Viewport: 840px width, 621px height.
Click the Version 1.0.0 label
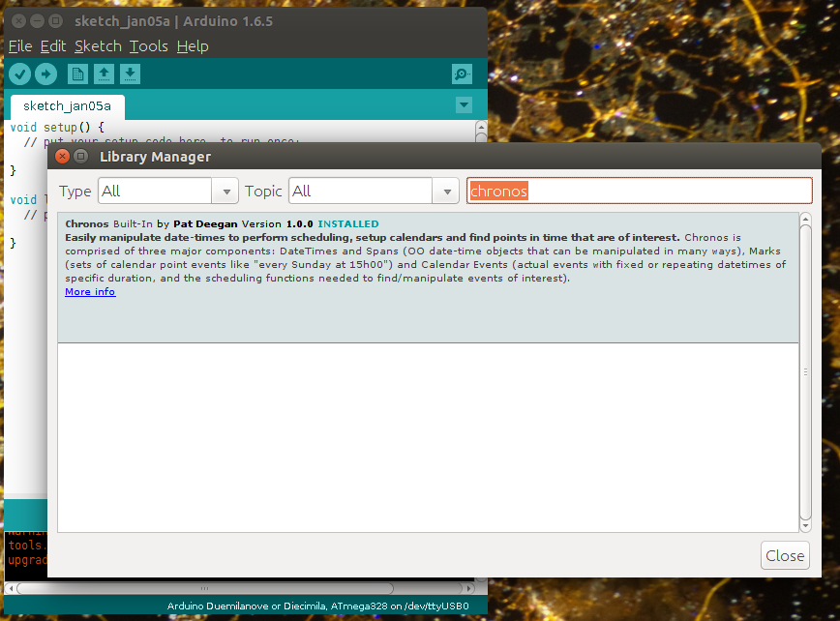point(277,223)
